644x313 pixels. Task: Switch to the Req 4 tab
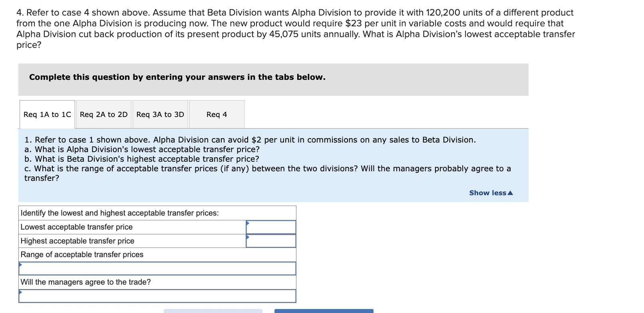(x=216, y=114)
